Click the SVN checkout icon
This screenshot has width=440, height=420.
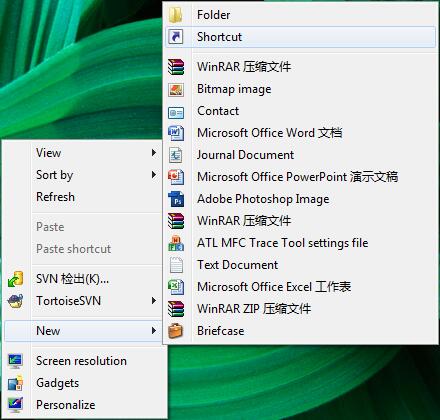point(16,279)
